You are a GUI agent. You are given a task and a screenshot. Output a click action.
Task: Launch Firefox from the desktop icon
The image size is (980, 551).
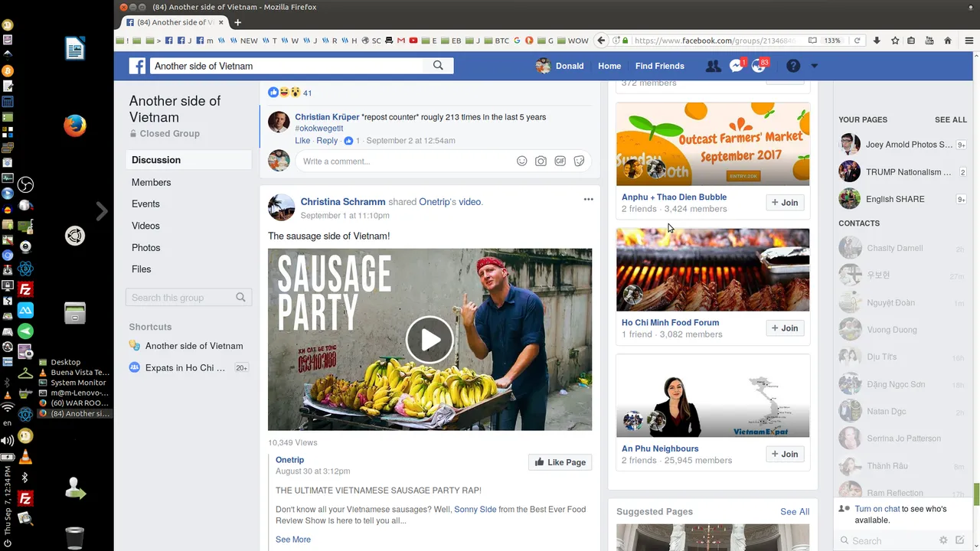click(74, 126)
